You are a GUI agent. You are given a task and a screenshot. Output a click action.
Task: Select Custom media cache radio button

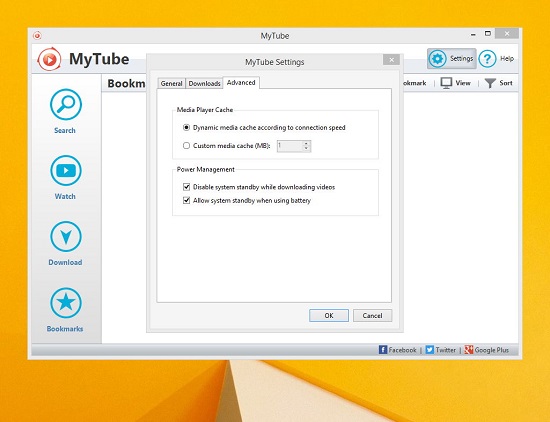186,146
